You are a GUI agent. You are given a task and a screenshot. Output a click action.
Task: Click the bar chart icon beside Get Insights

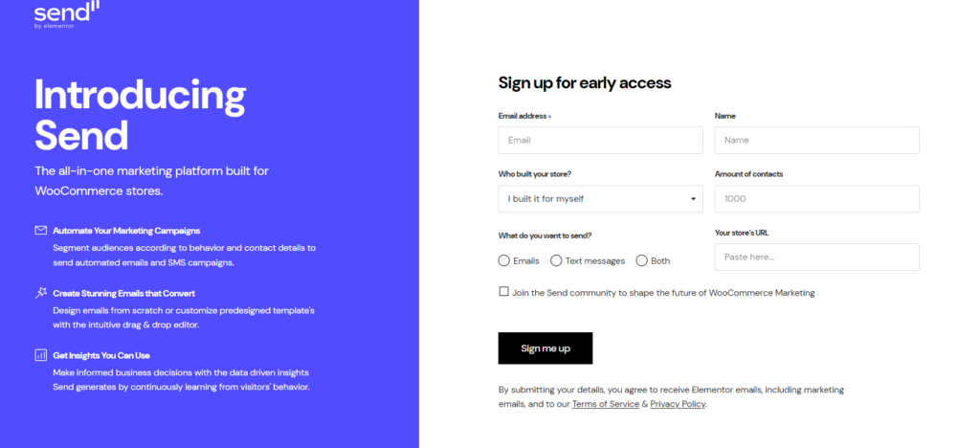point(40,355)
